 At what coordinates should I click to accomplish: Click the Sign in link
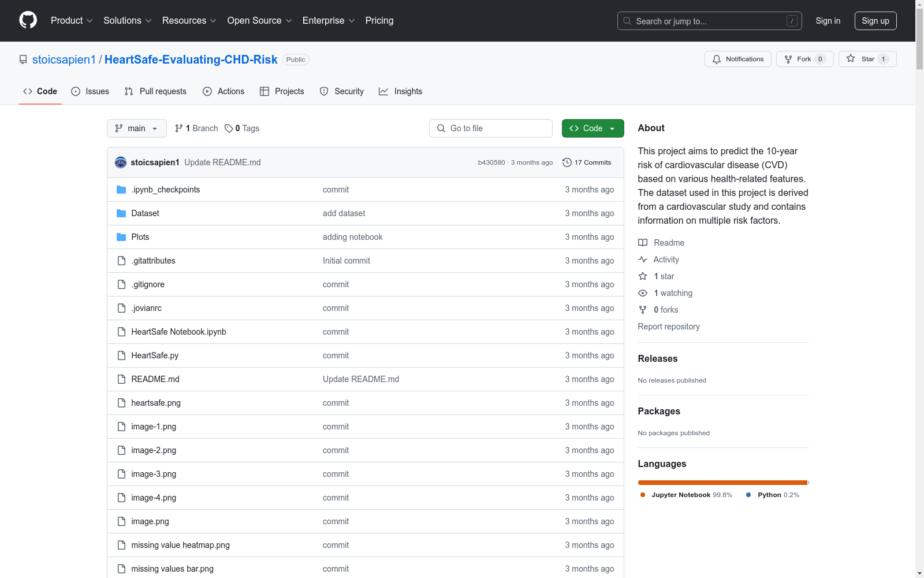tap(828, 21)
